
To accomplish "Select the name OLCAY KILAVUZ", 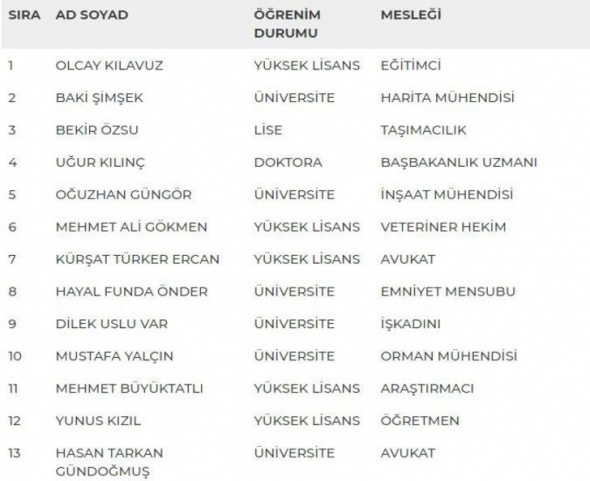I will point(109,65).
